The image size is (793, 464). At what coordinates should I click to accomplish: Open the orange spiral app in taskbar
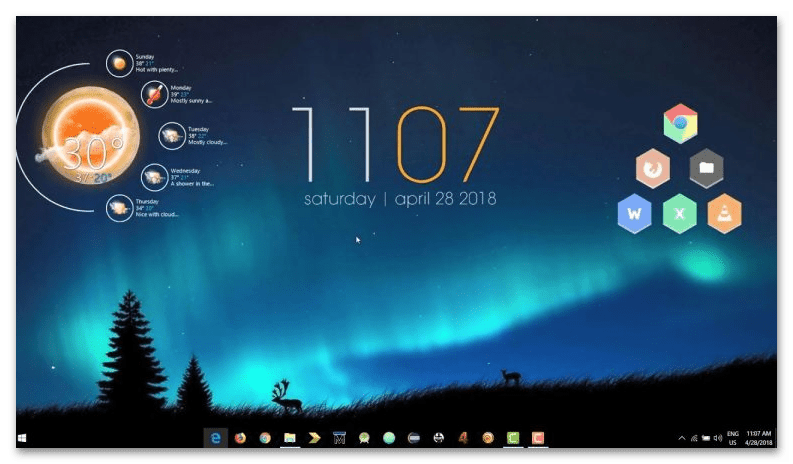[488, 438]
